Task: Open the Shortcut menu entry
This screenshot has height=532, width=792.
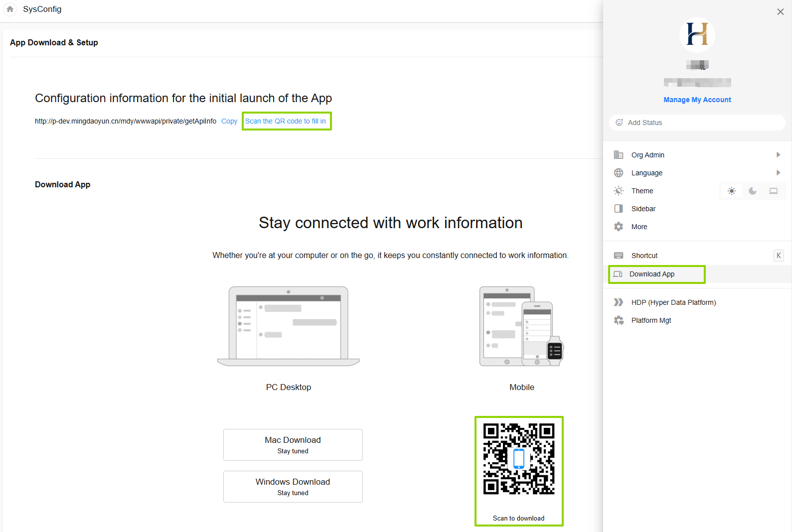Action: [x=697, y=256]
